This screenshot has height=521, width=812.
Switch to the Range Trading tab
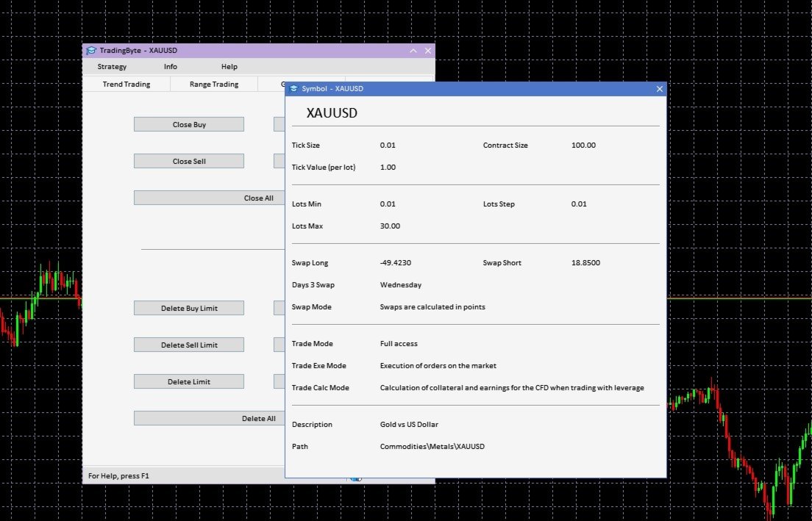(x=214, y=85)
